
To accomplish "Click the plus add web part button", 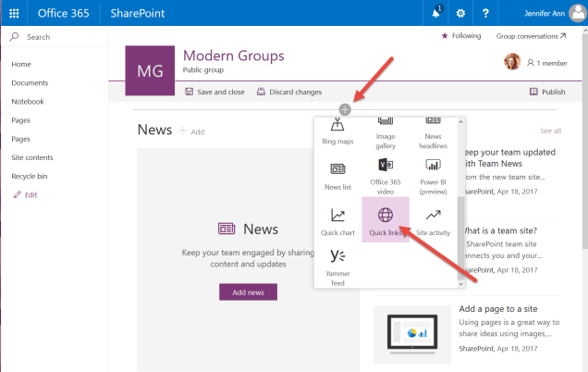I will [x=345, y=109].
